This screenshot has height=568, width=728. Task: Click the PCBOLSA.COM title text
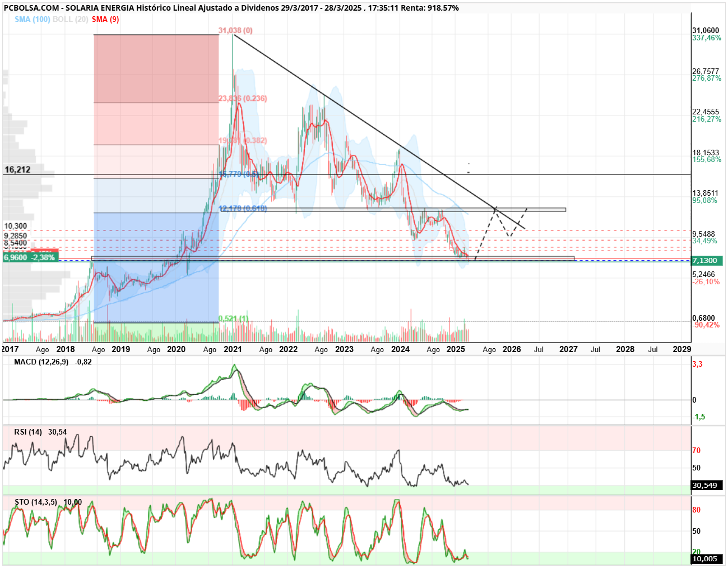tap(31, 8)
